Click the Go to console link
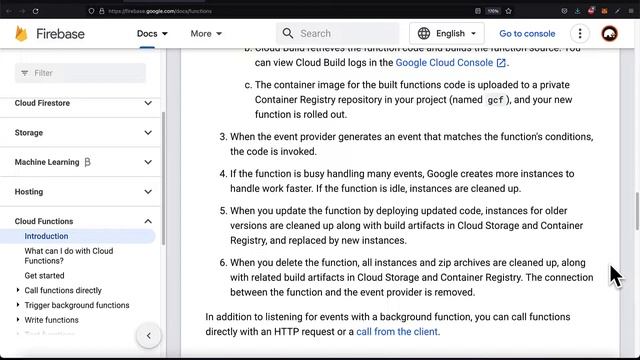This screenshot has height=360, width=640. click(x=527, y=33)
